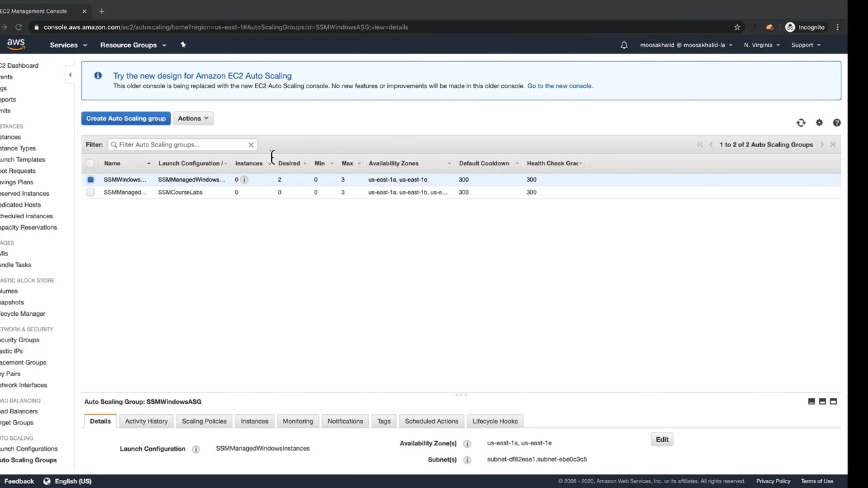This screenshot has height=488, width=868.
Task: Open the notifications bell
Action: (624, 45)
